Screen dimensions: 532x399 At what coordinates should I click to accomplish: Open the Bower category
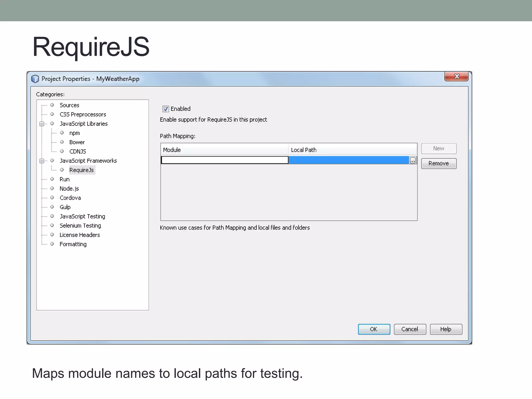click(77, 142)
